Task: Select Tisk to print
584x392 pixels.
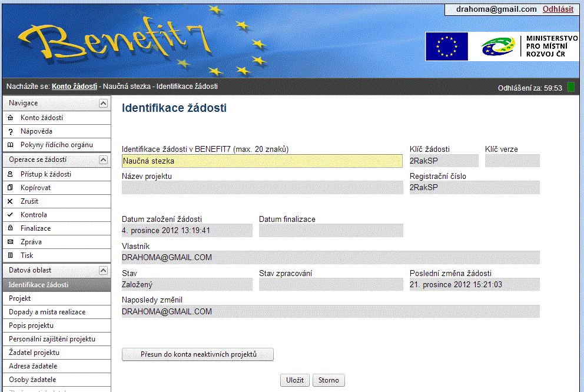Action: coord(57,255)
